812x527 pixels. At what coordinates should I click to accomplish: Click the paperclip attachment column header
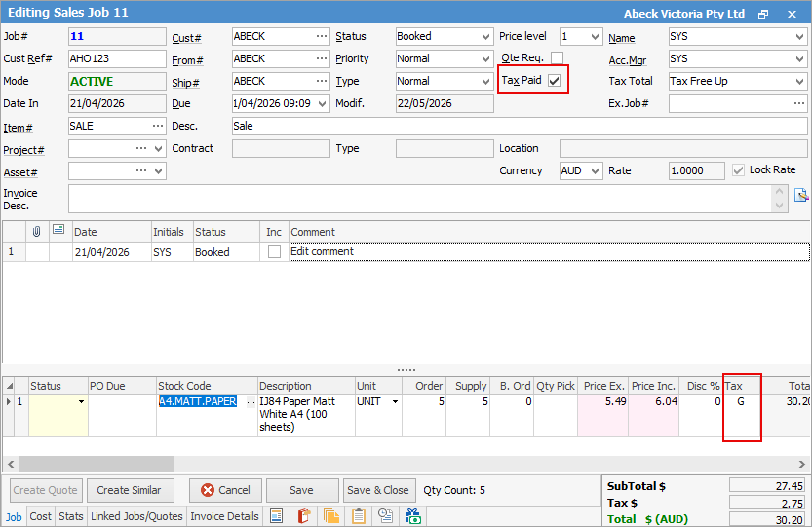(x=37, y=232)
